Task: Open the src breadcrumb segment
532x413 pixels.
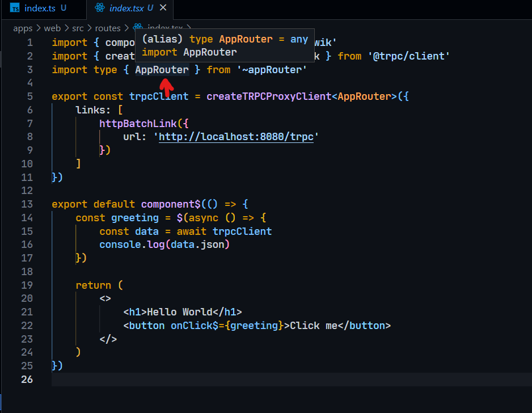Action: [x=78, y=28]
